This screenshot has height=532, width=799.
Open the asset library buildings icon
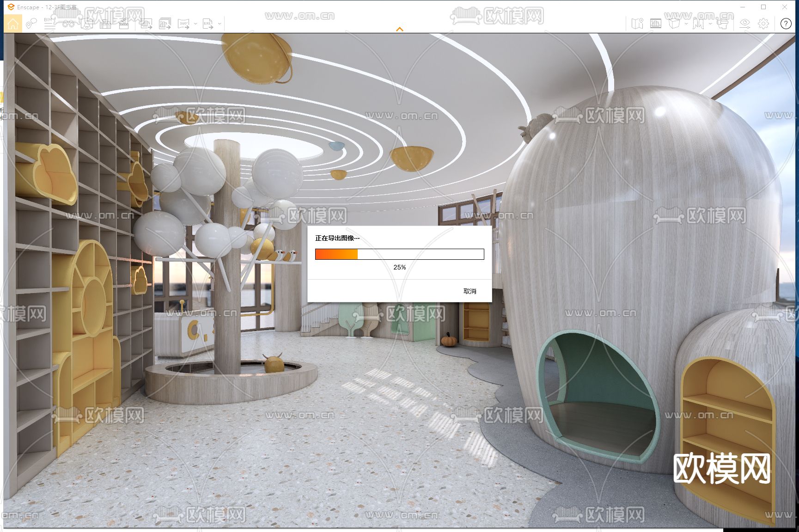pos(105,24)
